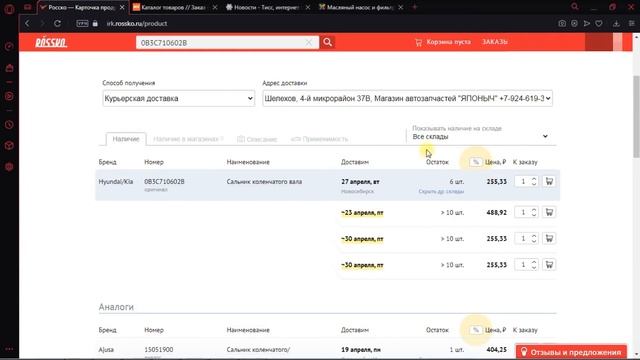Open sidebar cube extensions icon
640x360 pixels.
[x=9, y=146]
